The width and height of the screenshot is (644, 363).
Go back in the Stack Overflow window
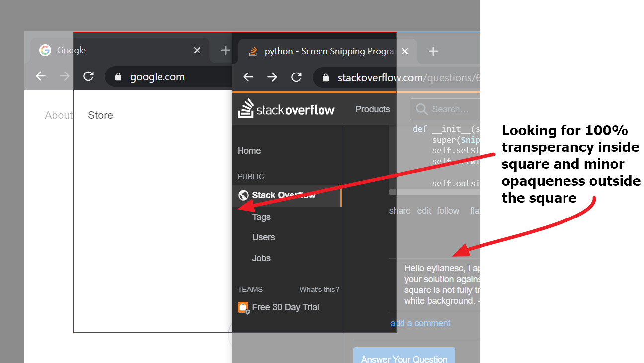tap(248, 77)
